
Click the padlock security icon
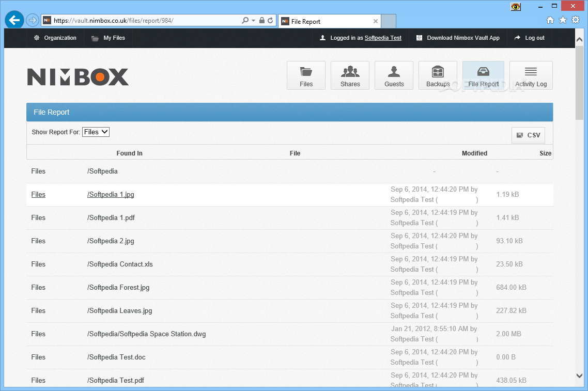[262, 20]
